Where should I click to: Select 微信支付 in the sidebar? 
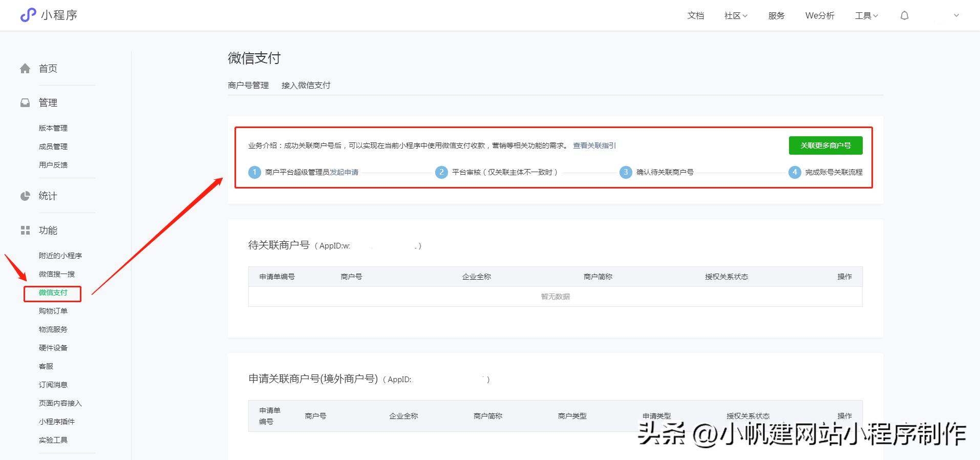pos(53,292)
